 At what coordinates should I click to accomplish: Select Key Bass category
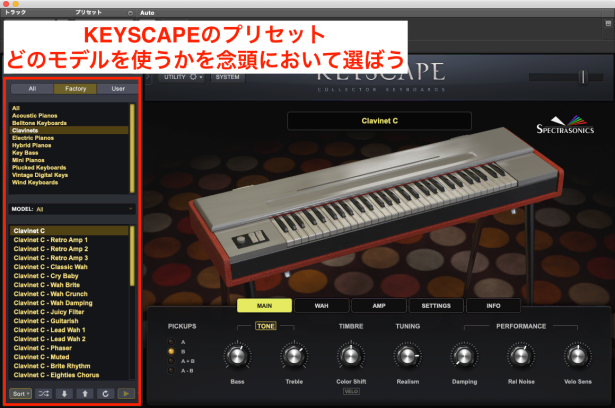coord(69,153)
